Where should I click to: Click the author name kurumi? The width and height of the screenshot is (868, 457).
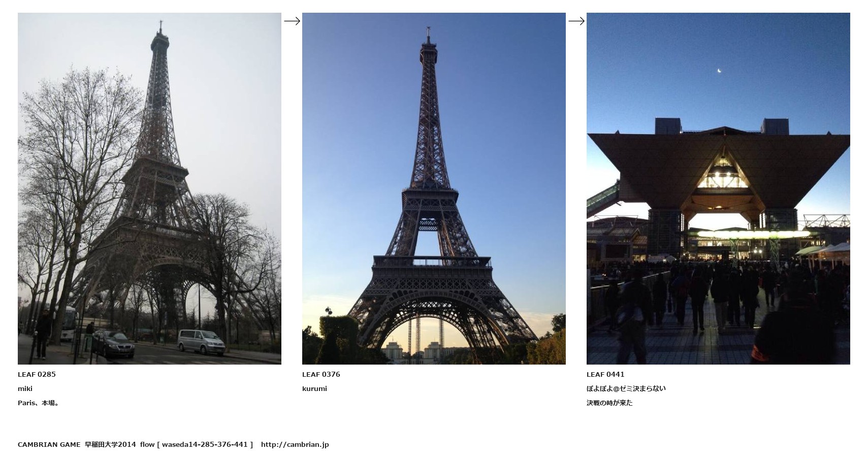point(314,388)
